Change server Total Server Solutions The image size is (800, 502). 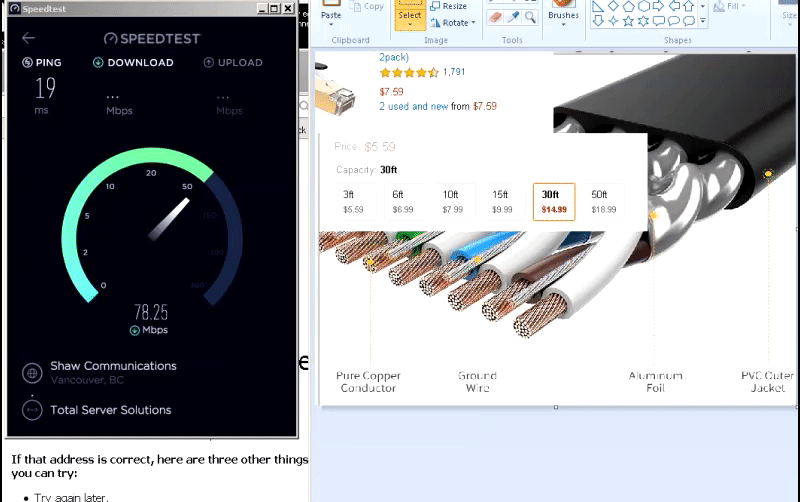[x=111, y=410]
